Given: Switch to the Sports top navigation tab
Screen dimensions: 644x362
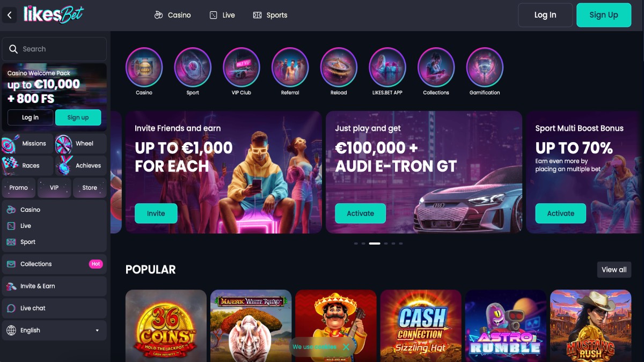Looking at the screenshot, I should (x=270, y=15).
